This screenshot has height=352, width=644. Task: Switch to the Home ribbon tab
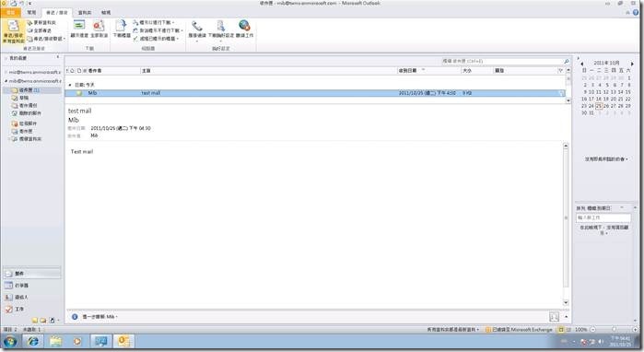tap(31, 13)
